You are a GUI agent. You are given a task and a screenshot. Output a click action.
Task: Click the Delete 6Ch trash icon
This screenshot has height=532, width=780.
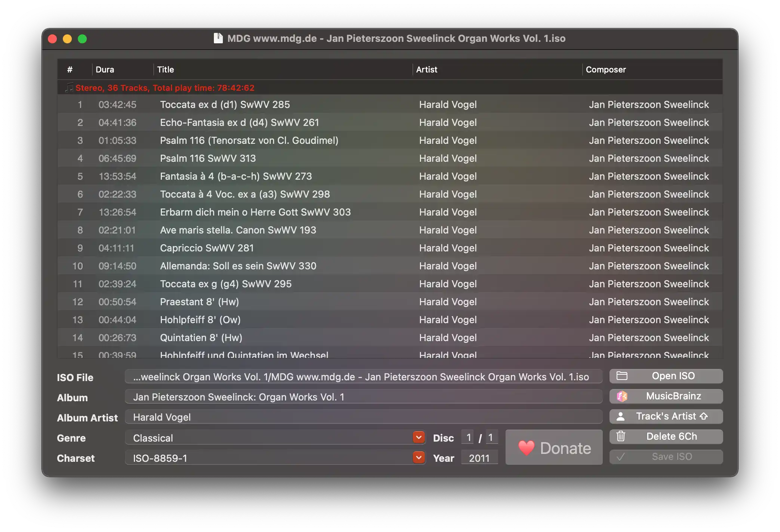click(620, 436)
